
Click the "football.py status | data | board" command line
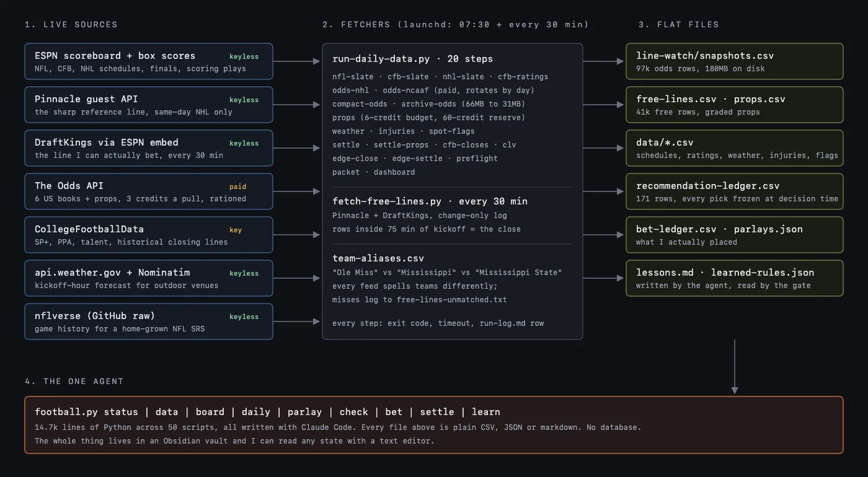(x=267, y=412)
